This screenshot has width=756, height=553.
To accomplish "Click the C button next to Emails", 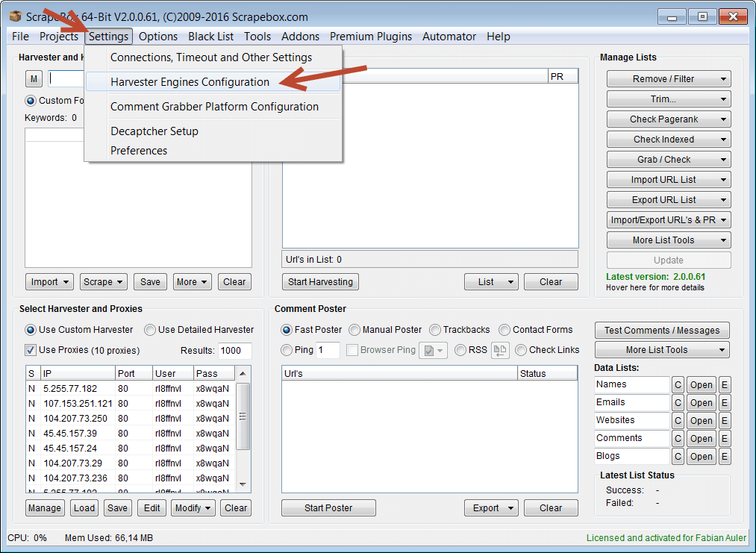I will 678,403.
